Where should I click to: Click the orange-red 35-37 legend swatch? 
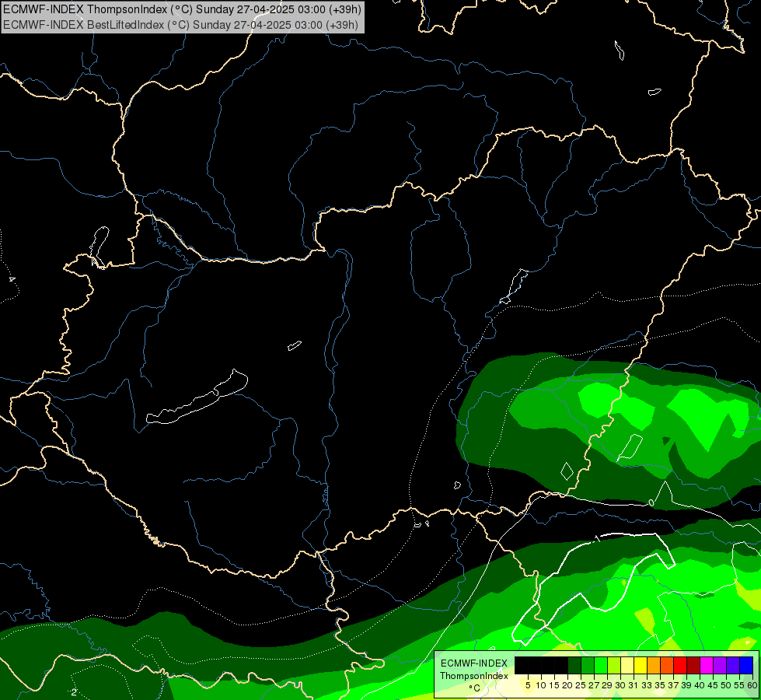coord(667,666)
